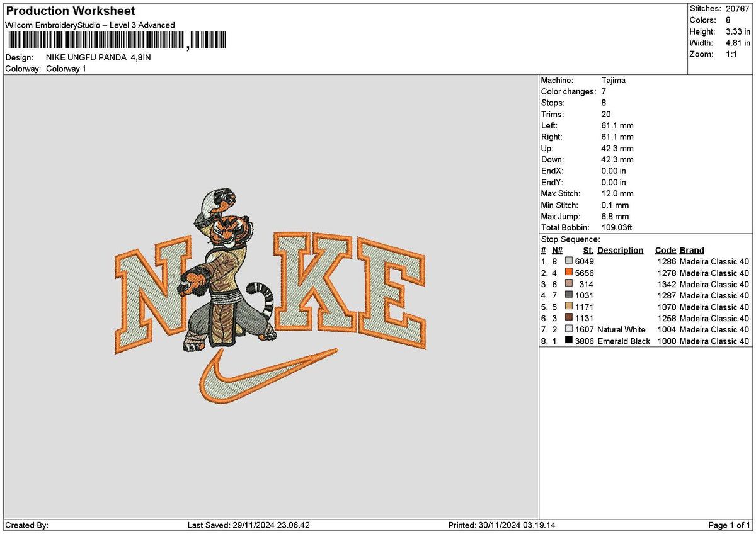This screenshot has width=756, height=534.
Task: Click the brown 1131 color swatch
Action: 569,318
